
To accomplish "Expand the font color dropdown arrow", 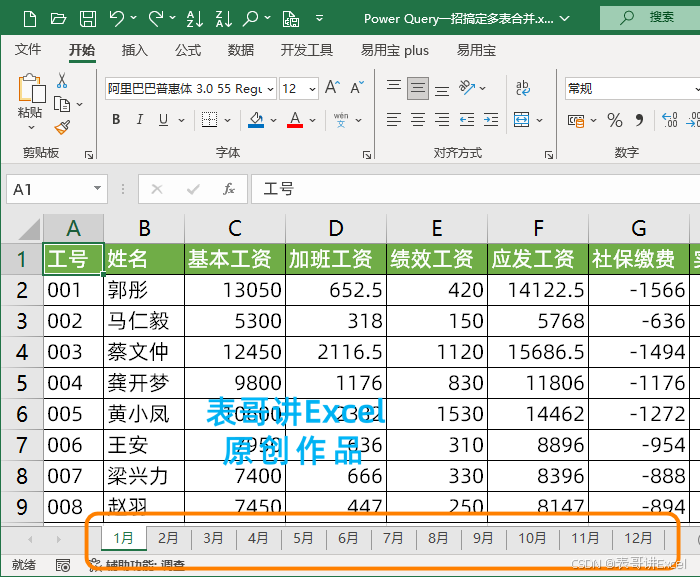I will point(312,120).
